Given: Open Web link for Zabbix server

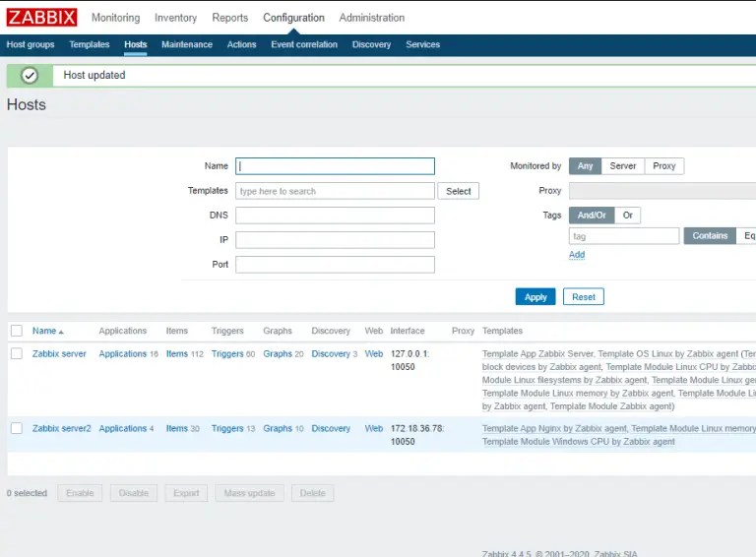Looking at the screenshot, I should point(374,353).
